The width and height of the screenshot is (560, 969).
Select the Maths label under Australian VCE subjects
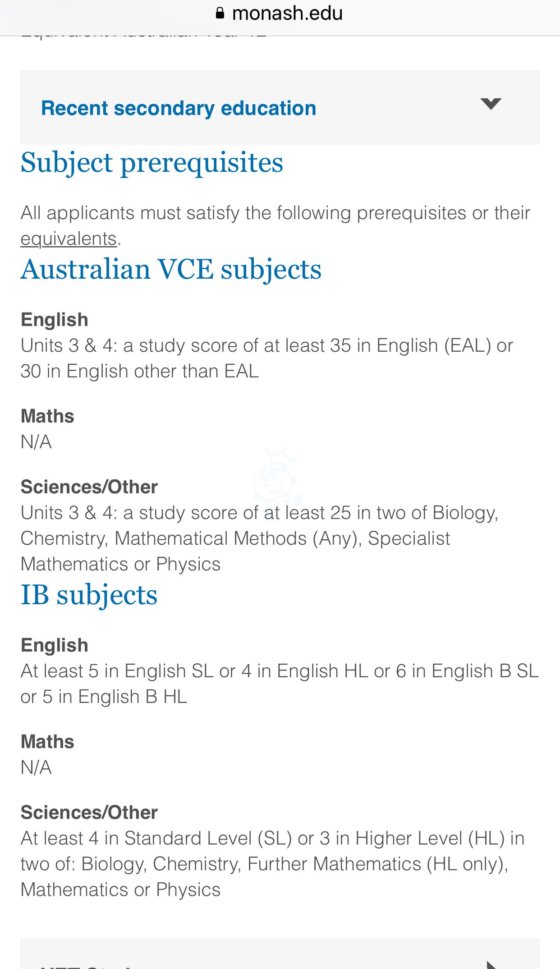[x=47, y=416]
